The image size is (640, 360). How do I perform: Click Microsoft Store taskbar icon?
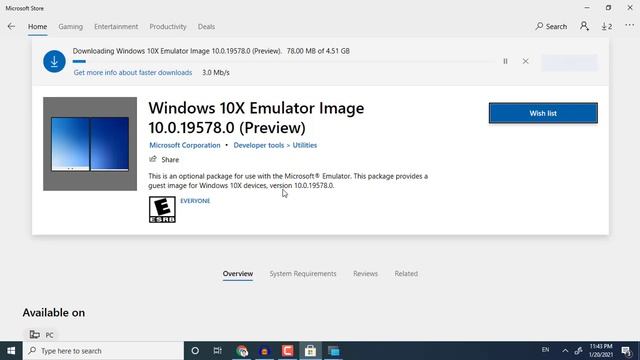click(310, 351)
